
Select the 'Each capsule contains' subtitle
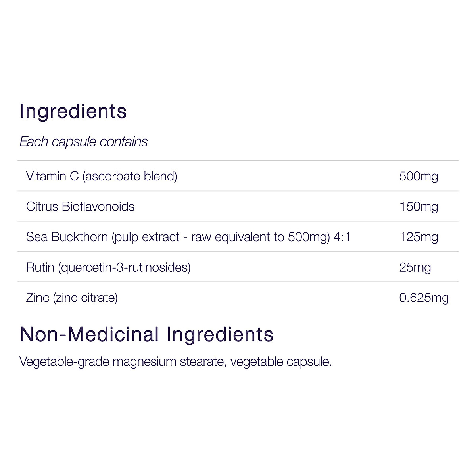(x=83, y=142)
